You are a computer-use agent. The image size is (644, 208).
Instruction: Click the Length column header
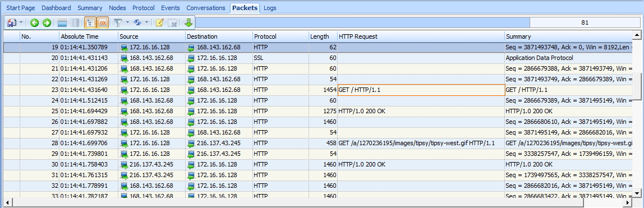(x=323, y=36)
